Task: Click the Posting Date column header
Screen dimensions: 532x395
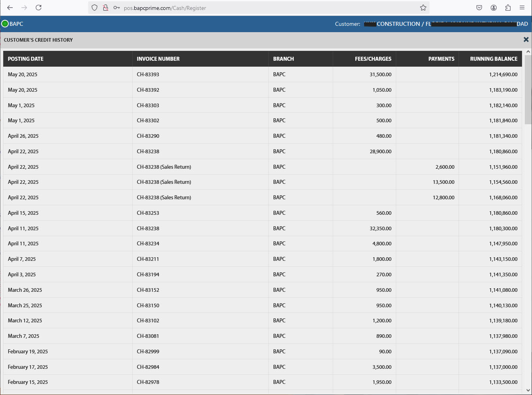Action: [26, 59]
